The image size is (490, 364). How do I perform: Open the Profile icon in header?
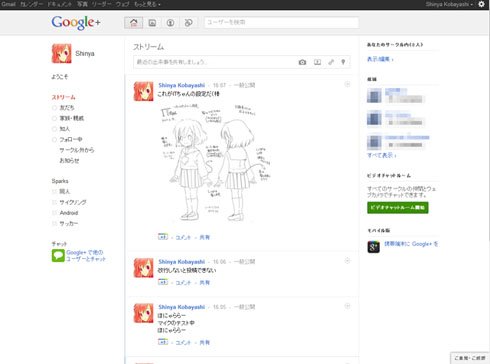tap(170, 23)
